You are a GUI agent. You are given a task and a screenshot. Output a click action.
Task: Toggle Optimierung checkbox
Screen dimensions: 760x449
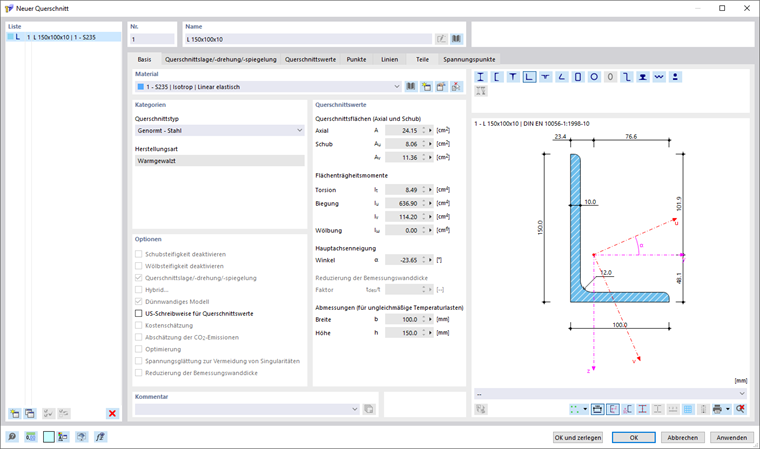[139, 349]
